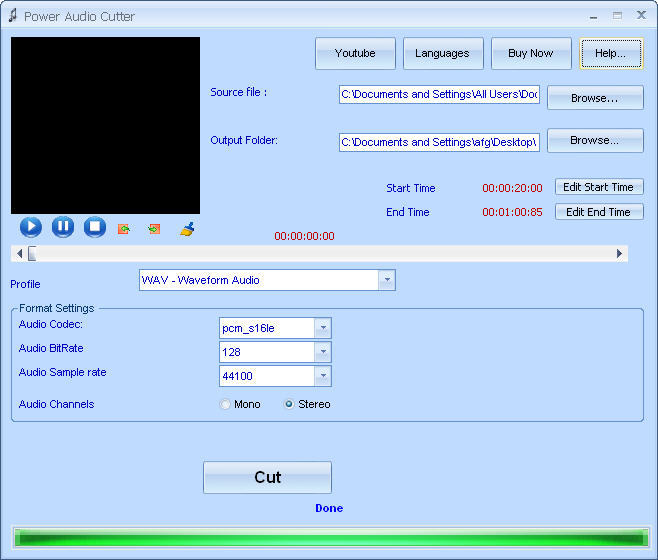Click the Audio Channels label
This screenshot has height=560, width=658.
click(x=57, y=404)
